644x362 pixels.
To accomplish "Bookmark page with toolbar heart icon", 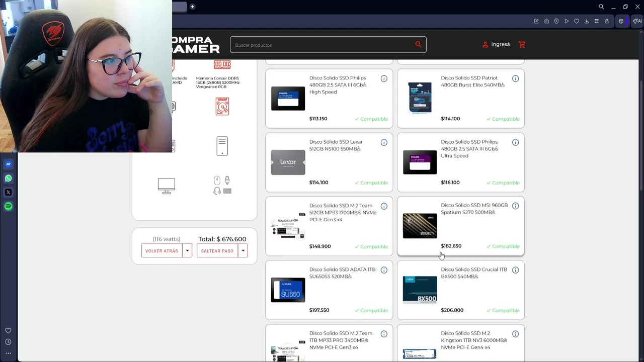I will tap(577, 21).
